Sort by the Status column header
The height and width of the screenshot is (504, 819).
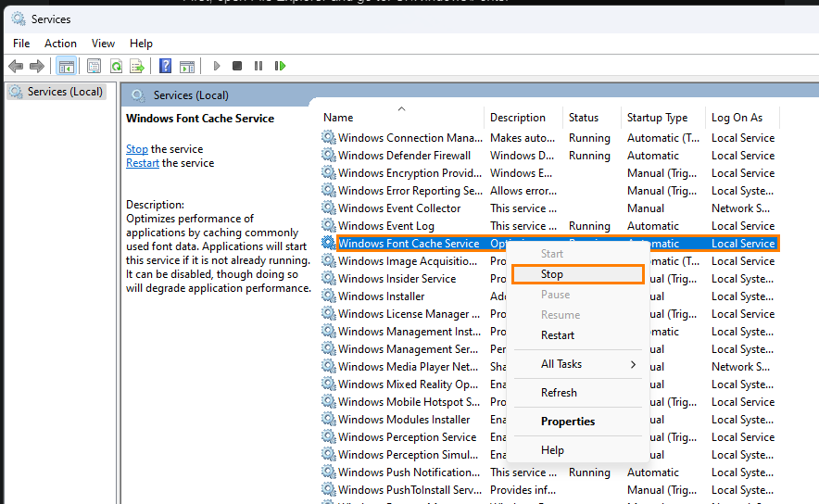(584, 118)
